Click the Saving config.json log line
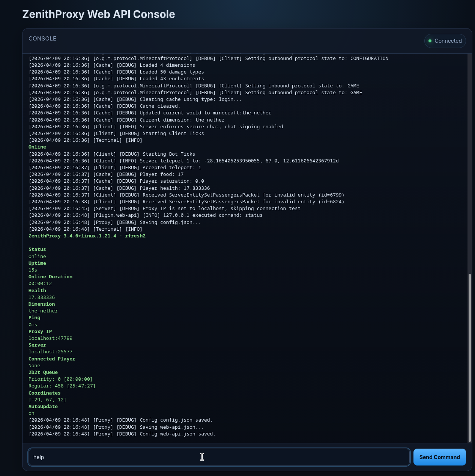Screen dimensions: 475x476 (115, 222)
